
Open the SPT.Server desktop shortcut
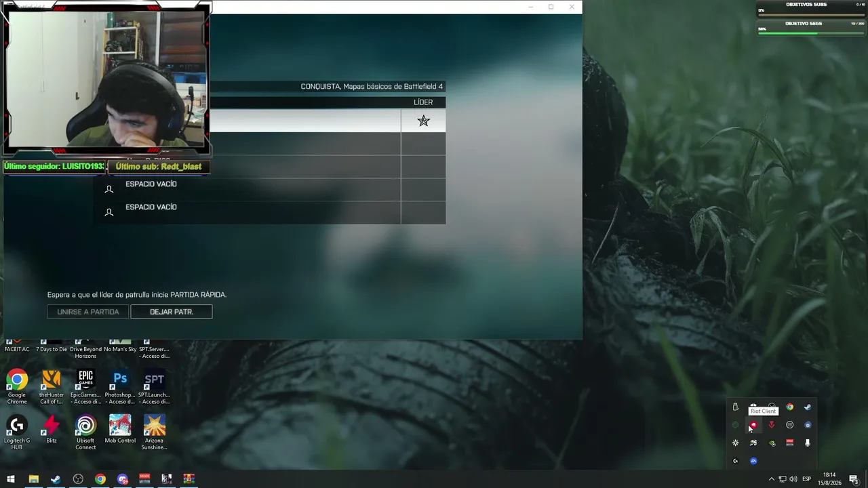(154, 348)
